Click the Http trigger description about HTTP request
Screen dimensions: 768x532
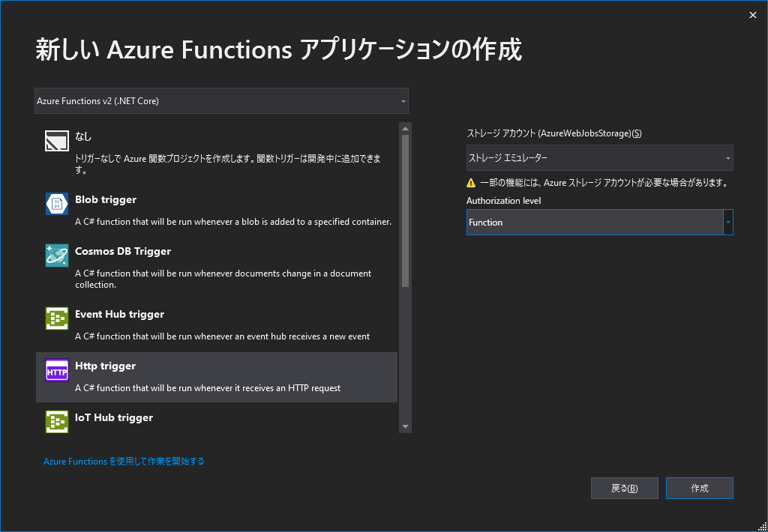[x=208, y=388]
